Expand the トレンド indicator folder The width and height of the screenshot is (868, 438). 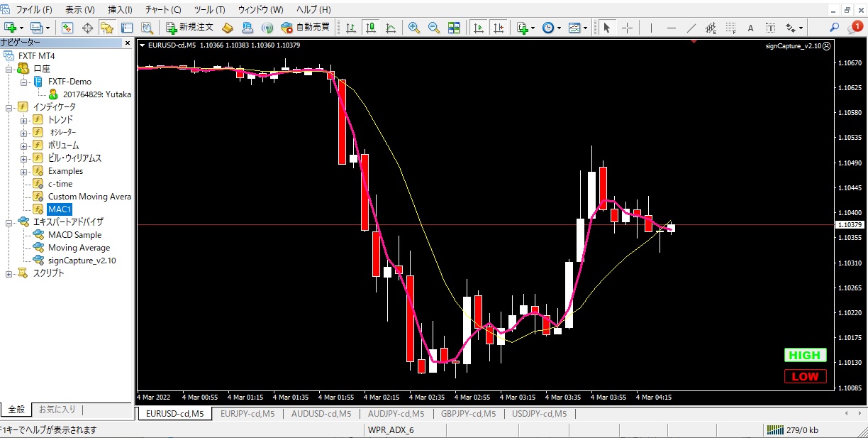click(x=23, y=120)
